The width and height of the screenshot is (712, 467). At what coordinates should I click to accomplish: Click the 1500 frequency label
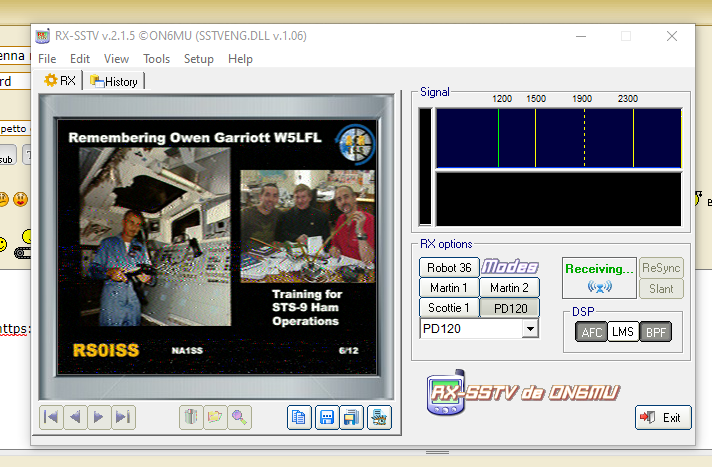[x=536, y=99]
